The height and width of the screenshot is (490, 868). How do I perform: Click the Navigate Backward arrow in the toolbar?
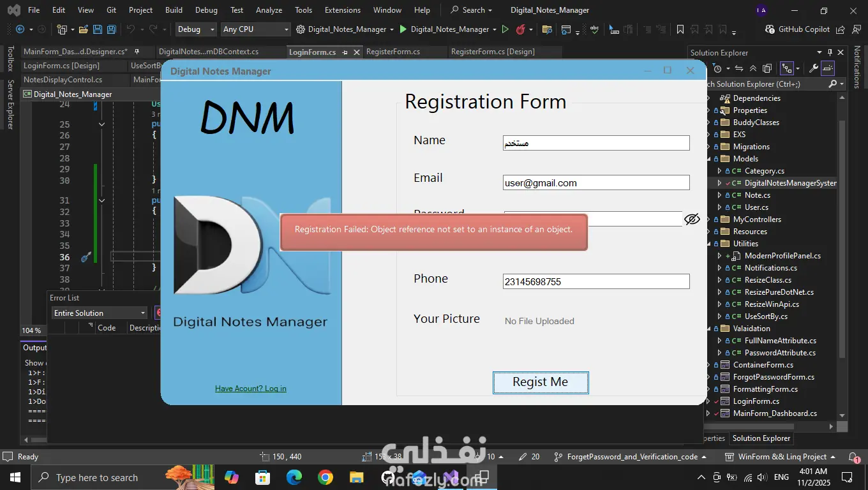pos(20,29)
